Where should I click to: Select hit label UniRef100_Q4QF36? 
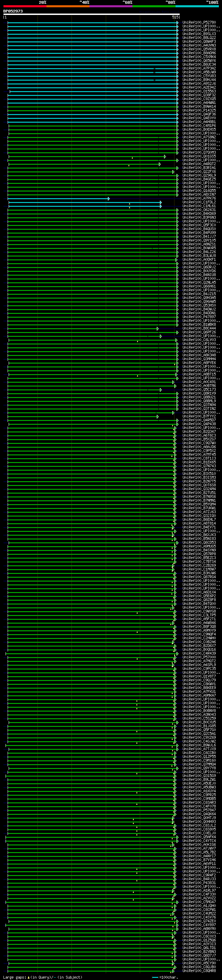pos(199,114)
